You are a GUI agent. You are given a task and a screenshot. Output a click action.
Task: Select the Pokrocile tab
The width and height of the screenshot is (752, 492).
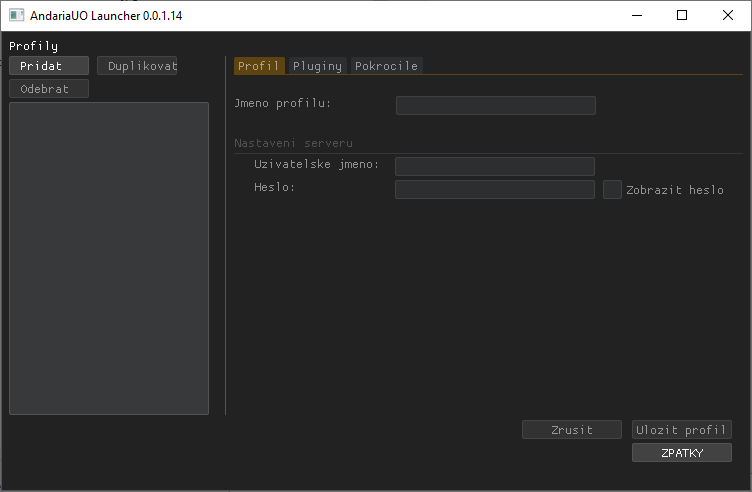(386, 66)
